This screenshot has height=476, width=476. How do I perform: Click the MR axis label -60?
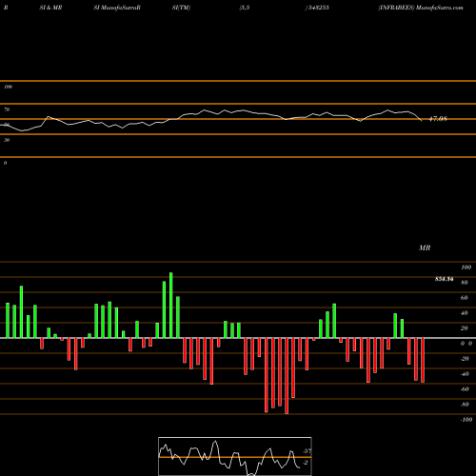[x=465, y=389]
